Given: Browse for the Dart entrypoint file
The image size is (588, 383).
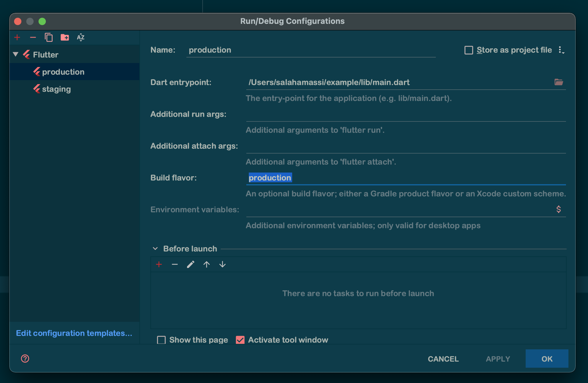Looking at the screenshot, I should point(559,82).
